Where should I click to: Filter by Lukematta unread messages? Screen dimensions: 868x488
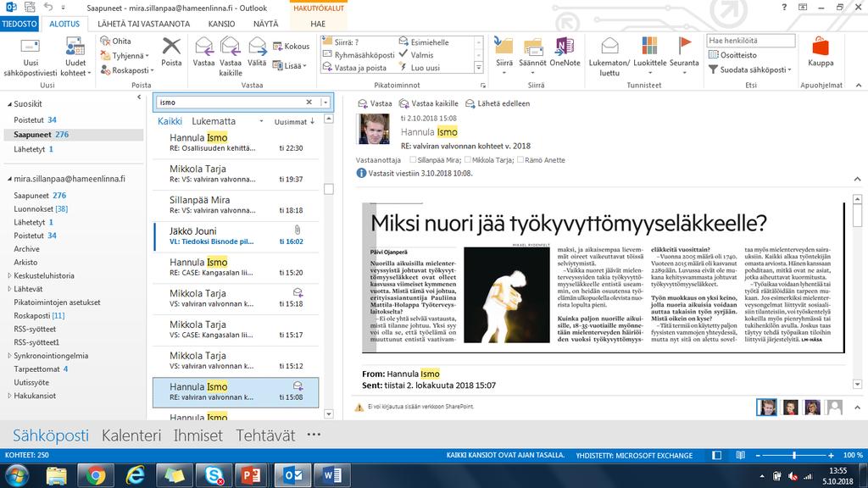click(214, 121)
